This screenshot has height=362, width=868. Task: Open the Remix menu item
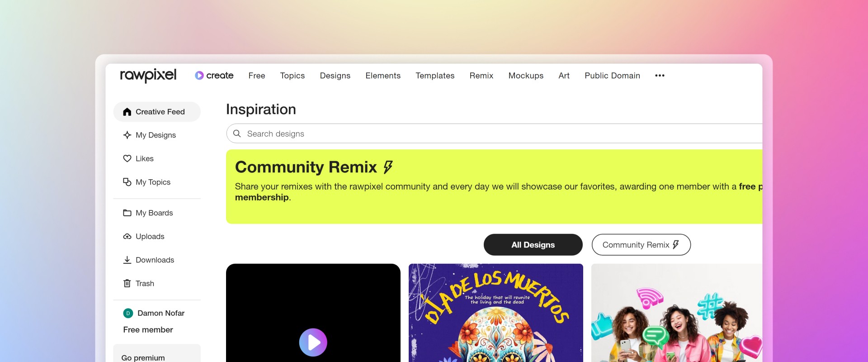(x=481, y=76)
